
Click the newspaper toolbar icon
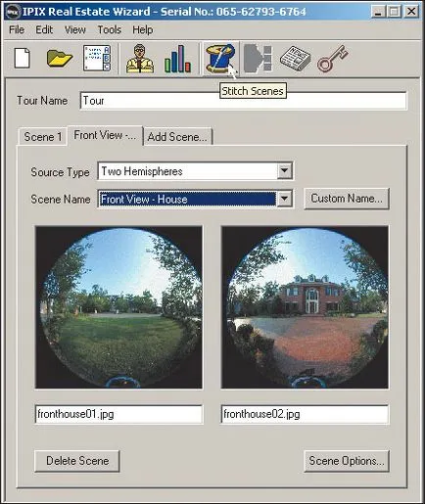296,58
